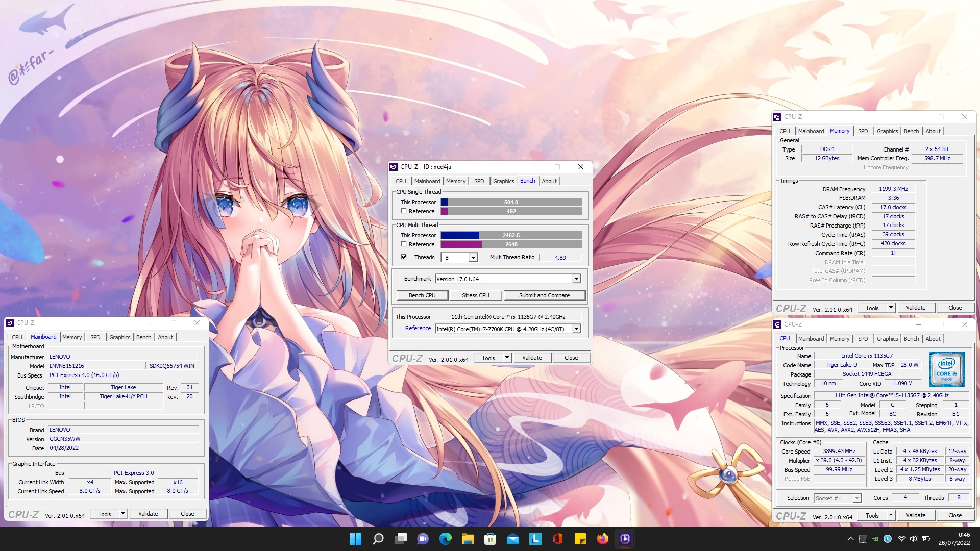Click the NVIDIA tray icon

coord(875,539)
